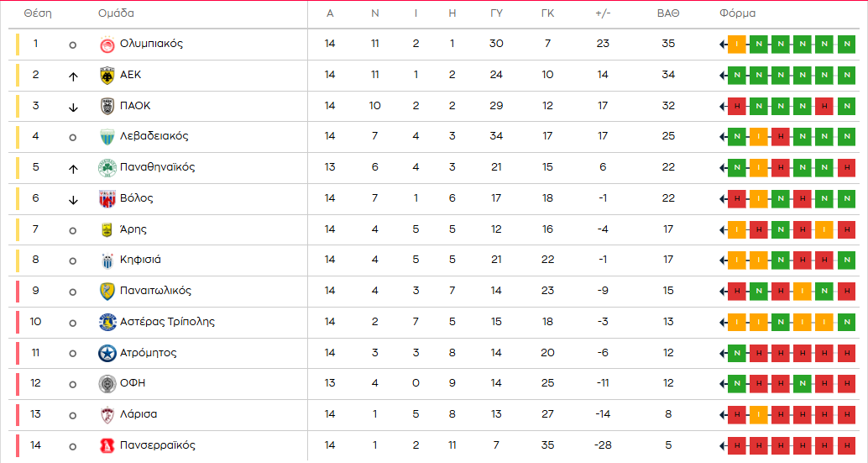This screenshot has height=463, width=868.
Task: Sort standings by ΓΥ column header
Action: (x=496, y=13)
